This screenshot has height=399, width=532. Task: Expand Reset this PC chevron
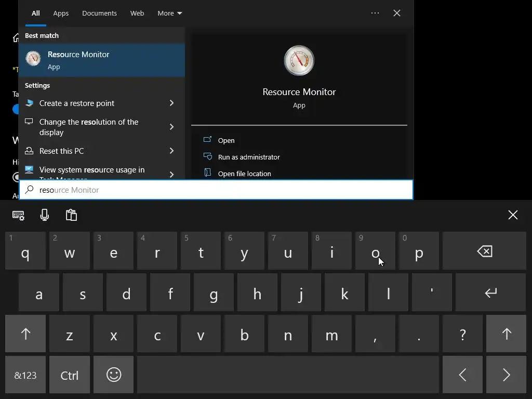(x=171, y=151)
